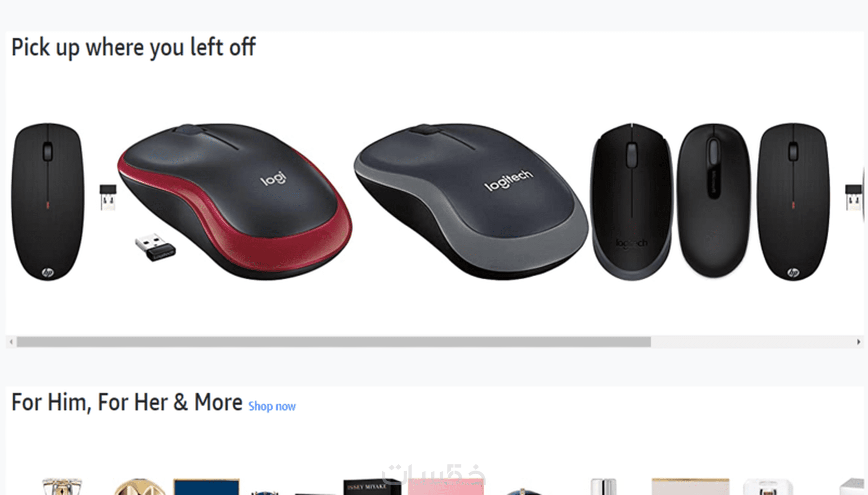This screenshot has width=868, height=495.
Task: Click the carousel scrollbar right arrow
Action: click(858, 342)
